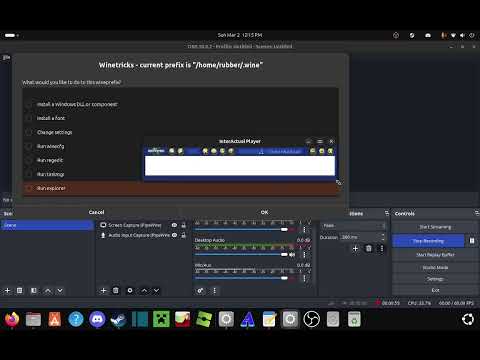
Task: Add a scene transition with plus icon
Action: pos(355,248)
